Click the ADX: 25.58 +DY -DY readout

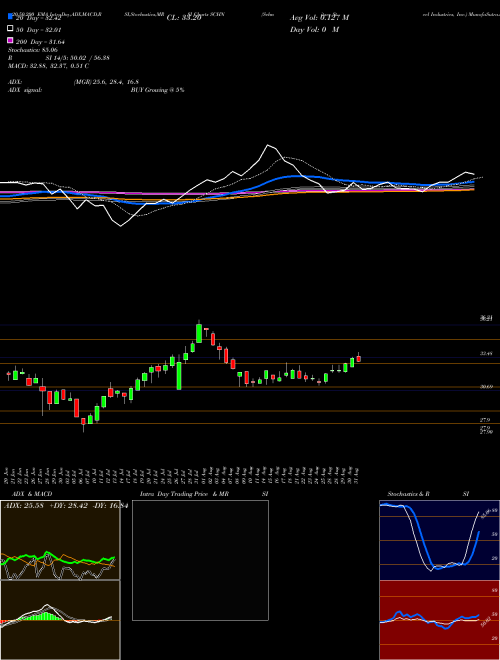point(66,506)
